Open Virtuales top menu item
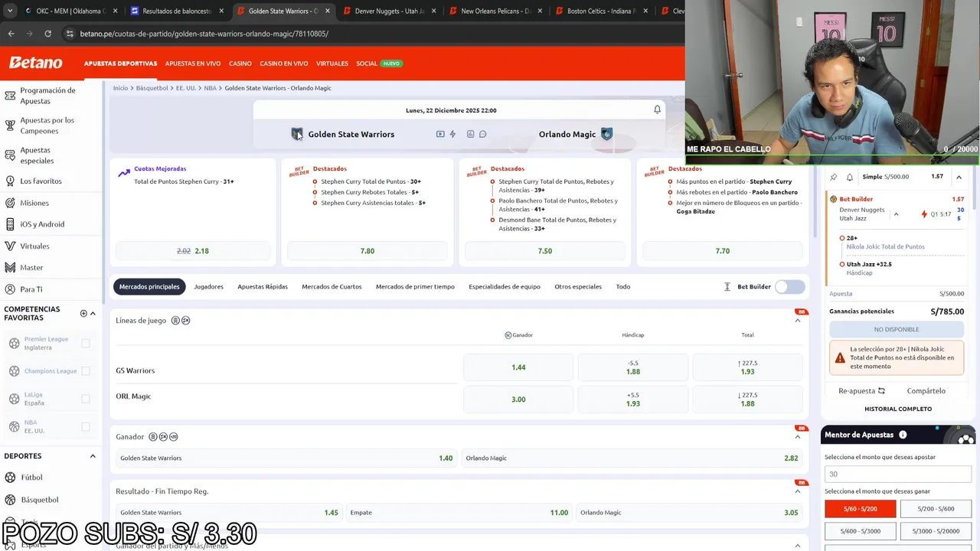Viewport: 980px width, 551px height. (332, 64)
